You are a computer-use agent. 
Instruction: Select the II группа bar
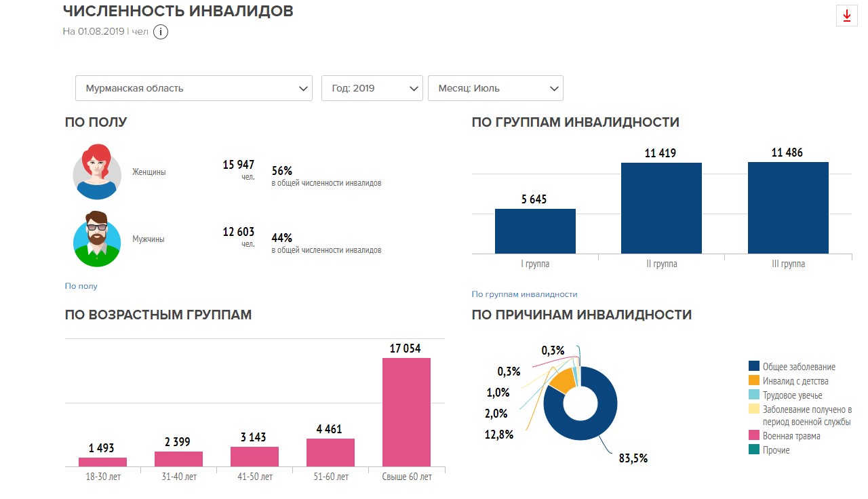click(x=661, y=209)
